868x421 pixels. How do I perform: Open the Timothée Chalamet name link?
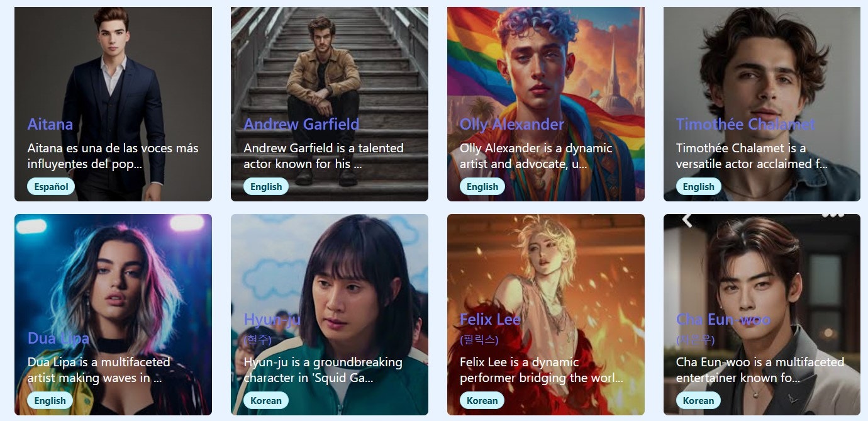[x=745, y=125]
